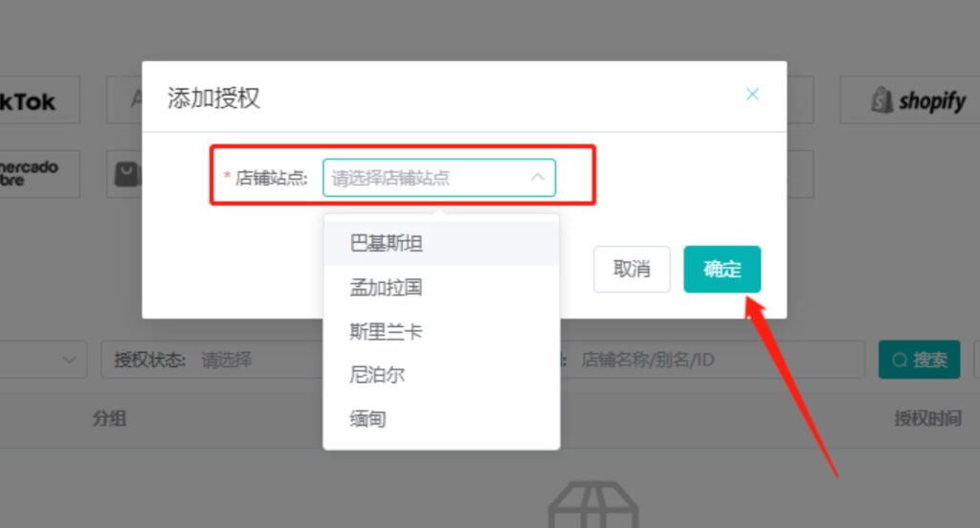Pick 缅甸 from the dropdown list

pyautogui.click(x=441, y=419)
